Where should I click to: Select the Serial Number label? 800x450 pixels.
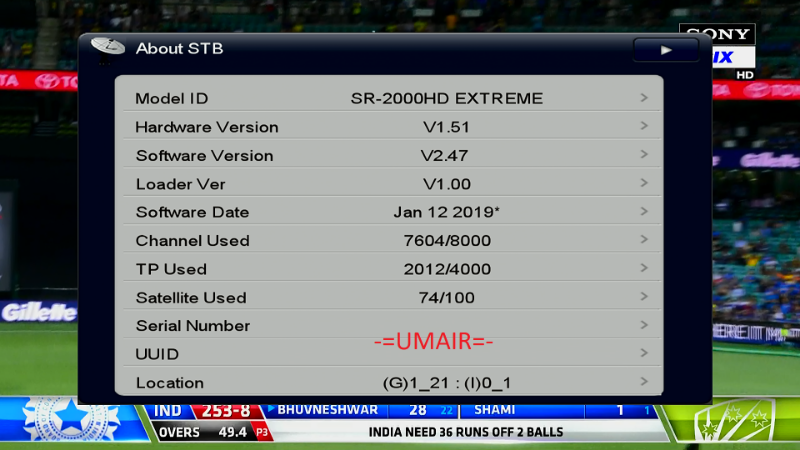click(193, 326)
